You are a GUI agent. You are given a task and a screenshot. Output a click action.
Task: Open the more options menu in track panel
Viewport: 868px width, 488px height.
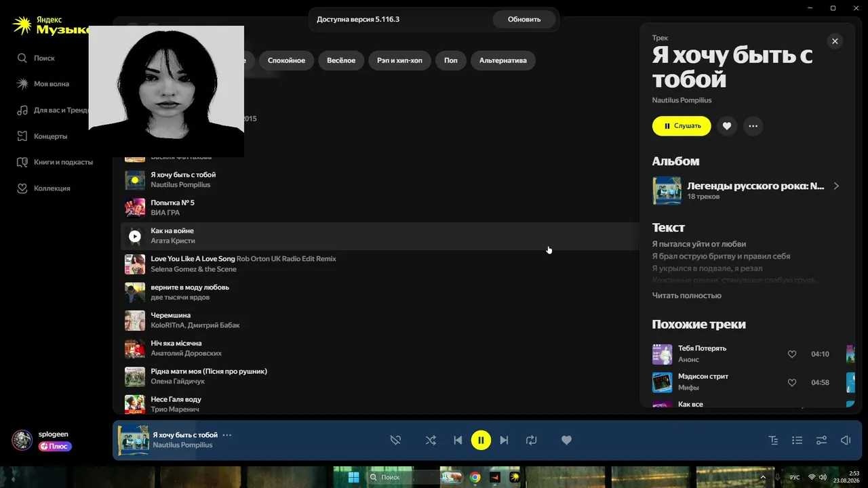click(753, 126)
